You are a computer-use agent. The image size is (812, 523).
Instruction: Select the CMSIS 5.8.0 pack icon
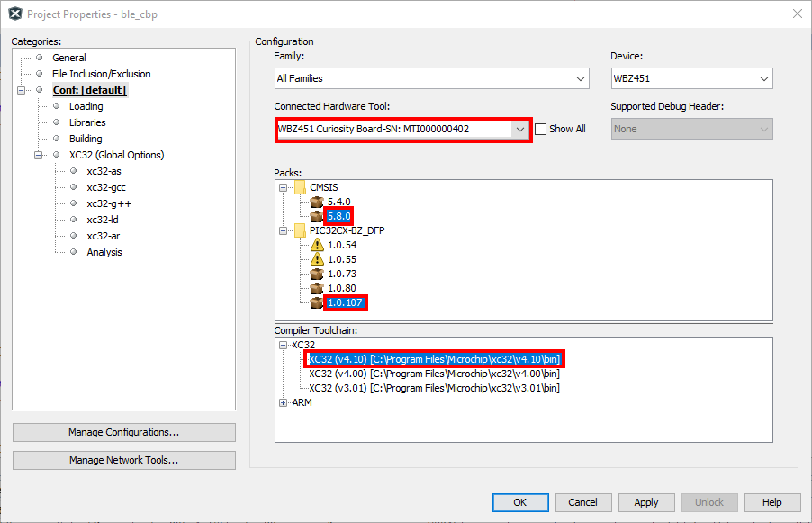pyautogui.click(x=317, y=216)
